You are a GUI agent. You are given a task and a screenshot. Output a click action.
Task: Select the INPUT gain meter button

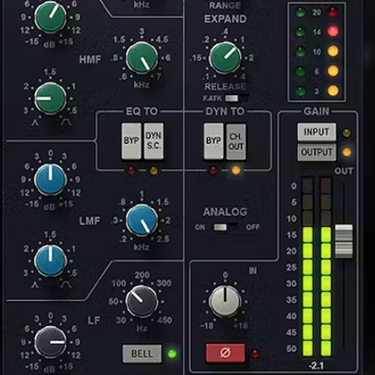[317, 132]
